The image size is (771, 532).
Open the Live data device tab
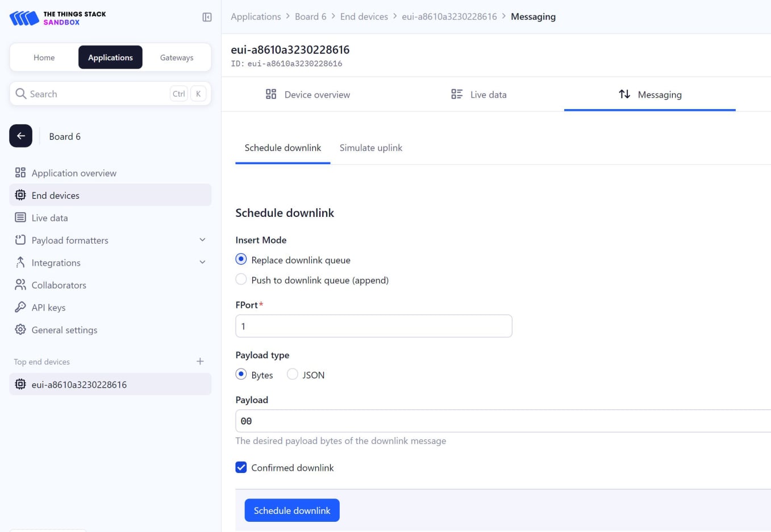478,95
